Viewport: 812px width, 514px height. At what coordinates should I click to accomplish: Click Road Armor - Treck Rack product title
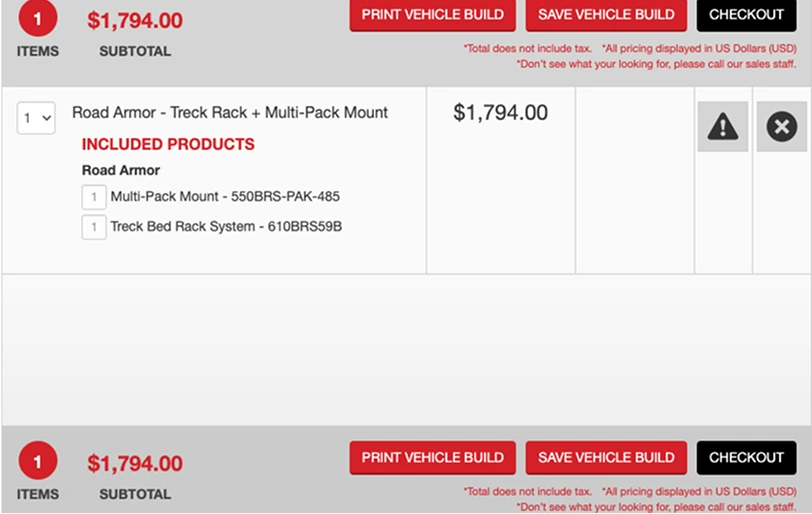[230, 113]
